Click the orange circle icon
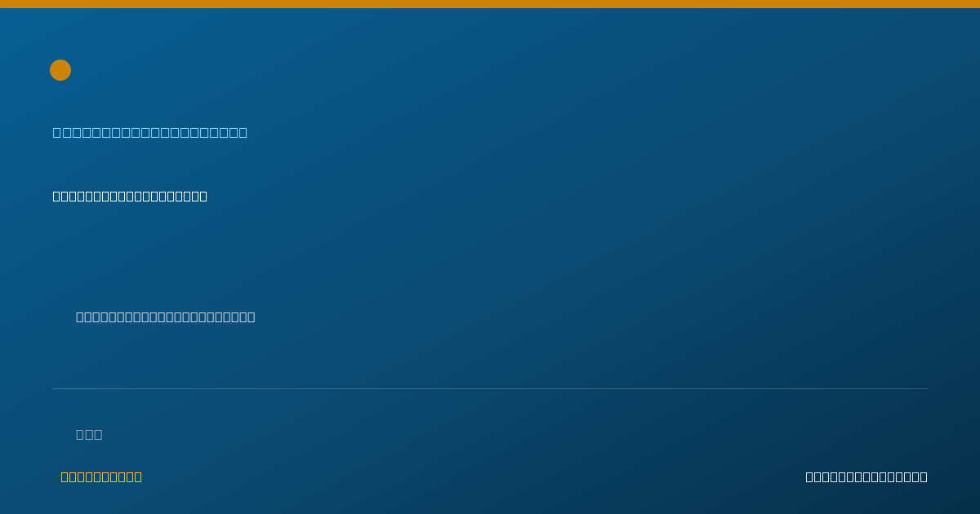 (x=60, y=70)
